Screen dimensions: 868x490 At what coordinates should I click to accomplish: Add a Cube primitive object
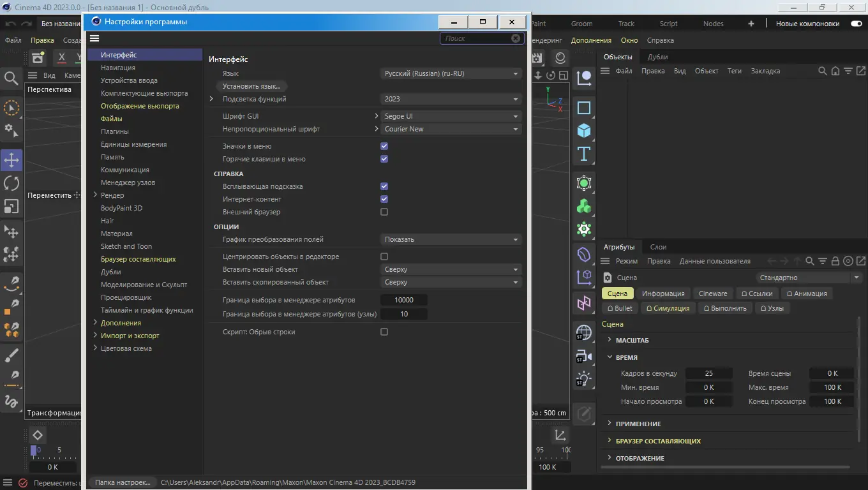coord(584,130)
